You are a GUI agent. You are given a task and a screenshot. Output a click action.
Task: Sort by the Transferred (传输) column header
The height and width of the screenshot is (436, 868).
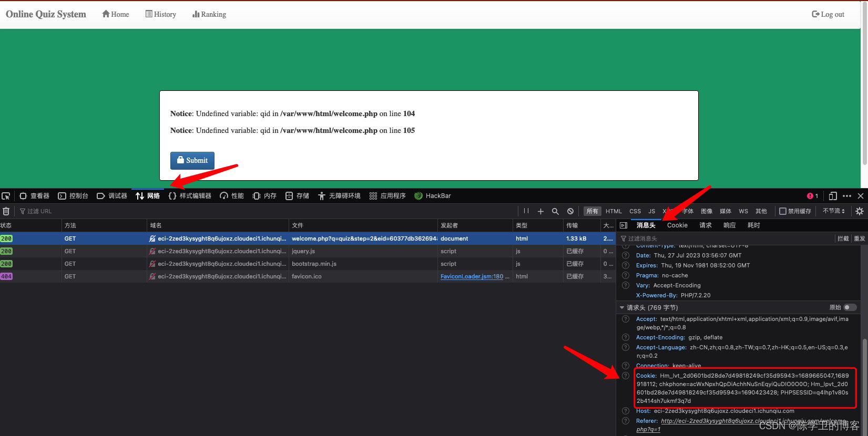point(581,225)
